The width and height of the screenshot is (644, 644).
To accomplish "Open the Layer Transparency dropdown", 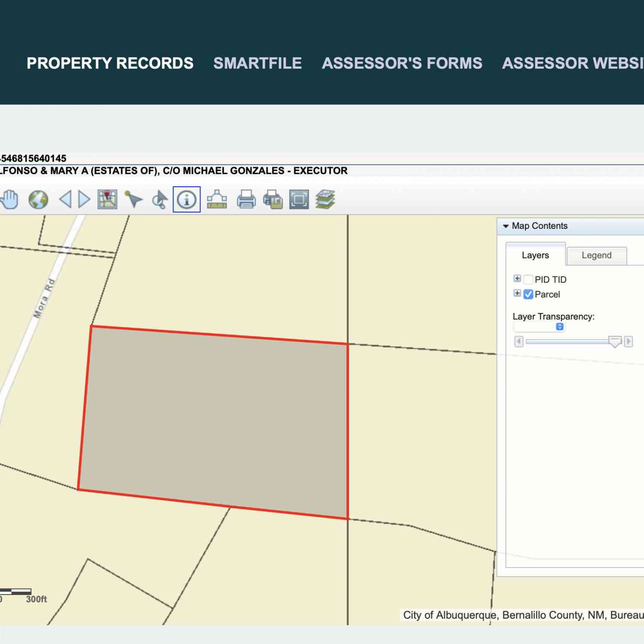I will (539, 327).
